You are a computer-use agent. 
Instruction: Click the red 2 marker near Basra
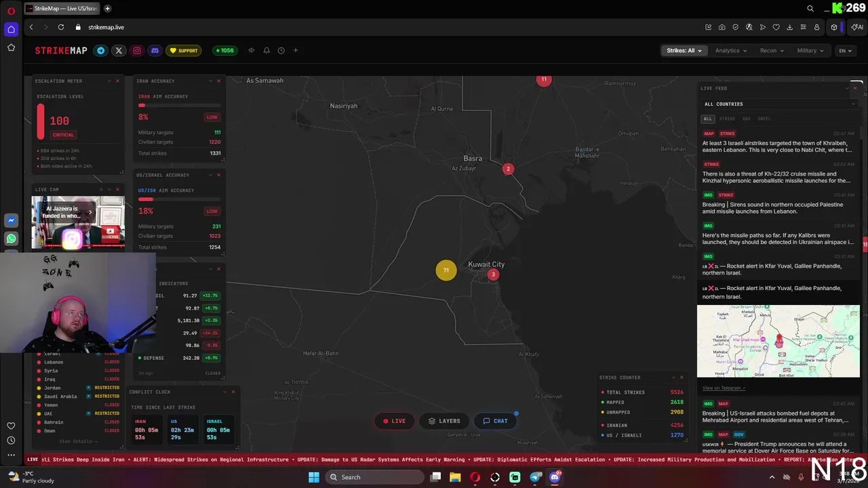point(508,169)
